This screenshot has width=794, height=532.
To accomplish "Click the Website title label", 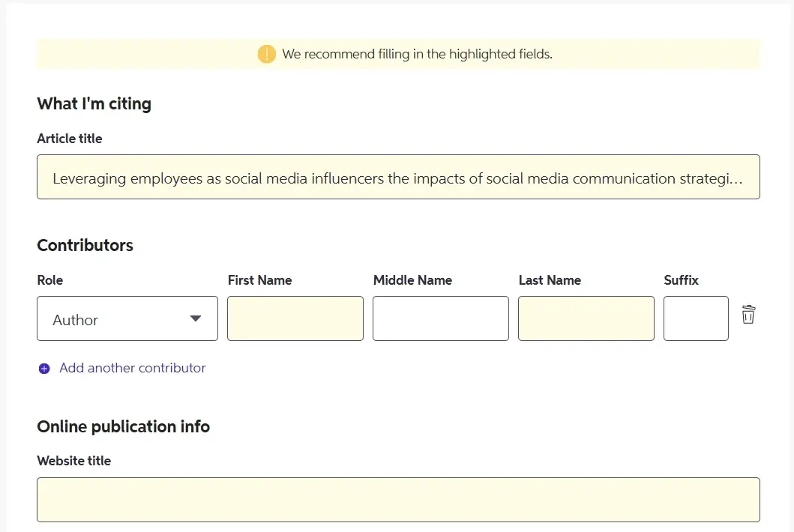I will pos(73,461).
